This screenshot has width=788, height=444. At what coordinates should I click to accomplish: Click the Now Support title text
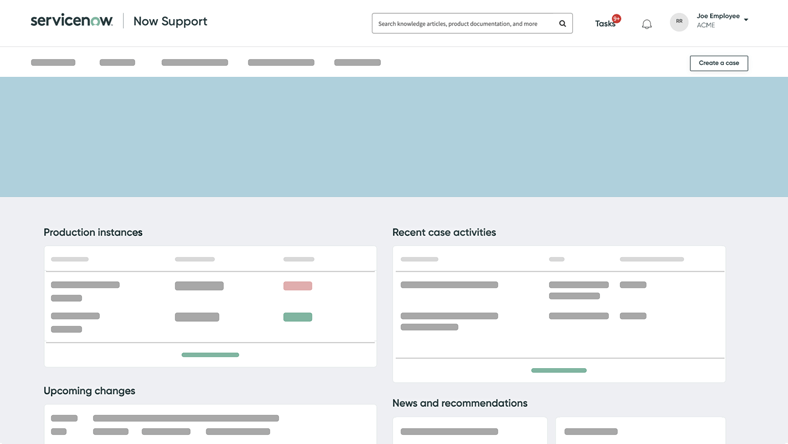point(170,21)
